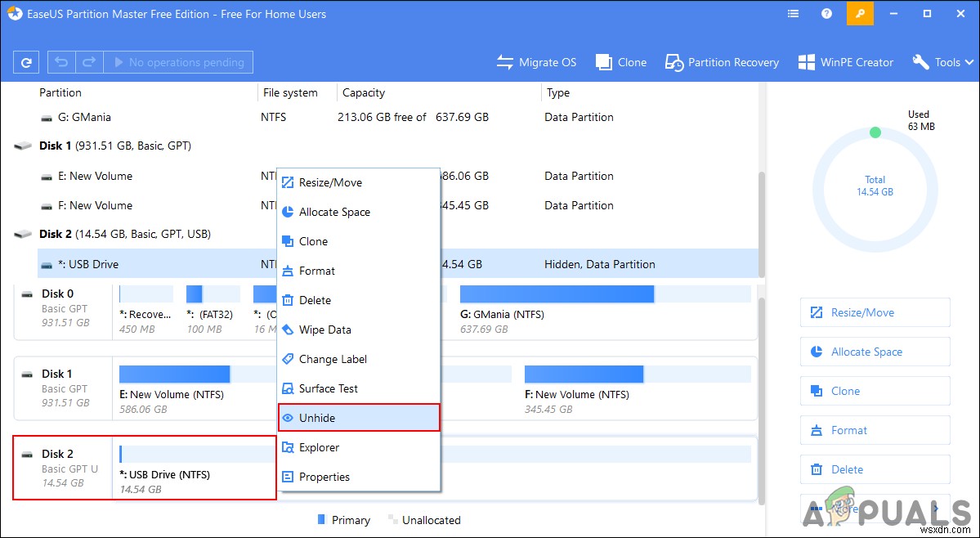
Task: Choose Surface Test from context menu
Action: (359, 388)
